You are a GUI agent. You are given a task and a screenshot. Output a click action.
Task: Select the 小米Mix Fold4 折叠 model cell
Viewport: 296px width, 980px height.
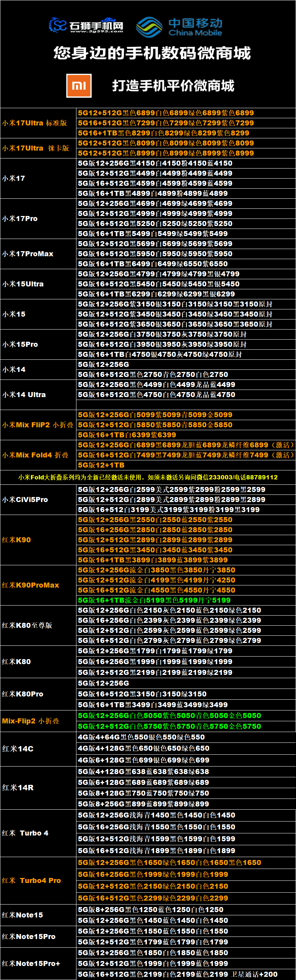coord(35,455)
